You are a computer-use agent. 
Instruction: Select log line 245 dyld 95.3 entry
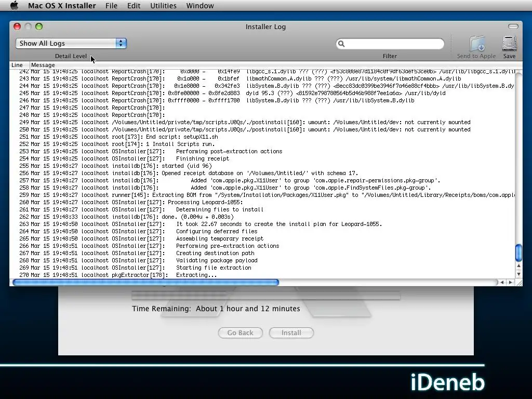coord(262,93)
